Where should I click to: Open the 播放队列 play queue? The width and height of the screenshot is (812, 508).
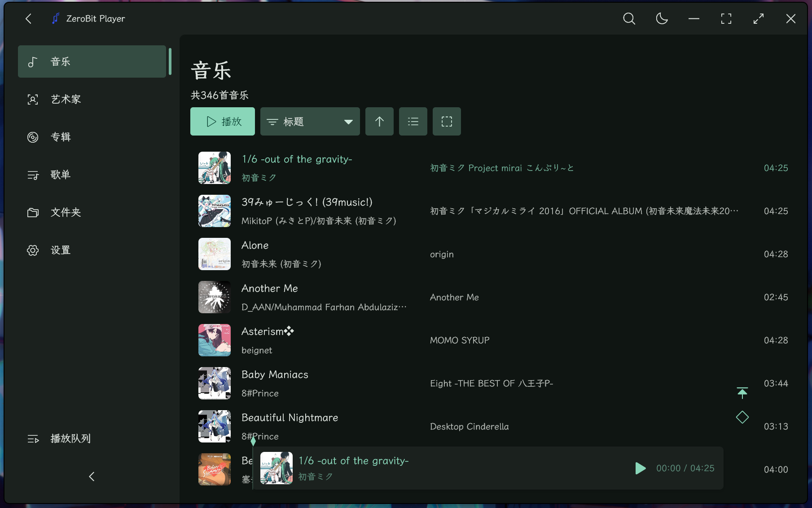92,438
